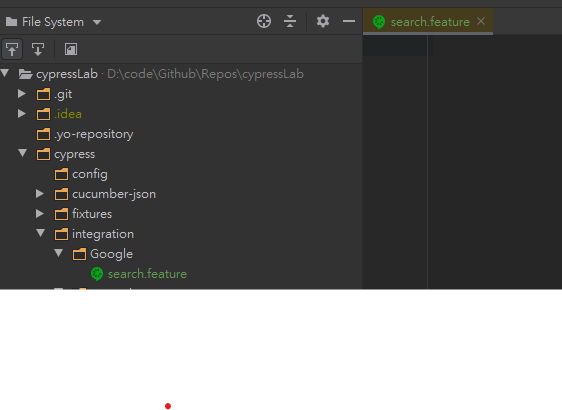Viewport: 562px width, 410px height.
Task: Expand the cucumber-json folder
Action: [x=40, y=194]
